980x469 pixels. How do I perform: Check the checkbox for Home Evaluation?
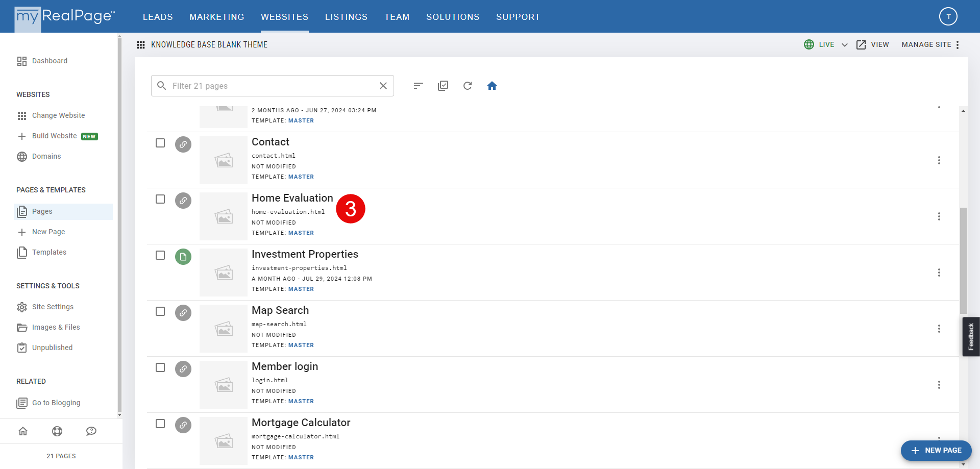(160, 199)
